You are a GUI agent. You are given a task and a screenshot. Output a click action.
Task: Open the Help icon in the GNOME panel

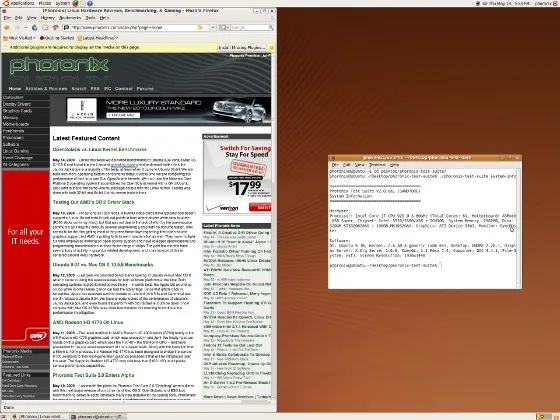tap(90, 3)
